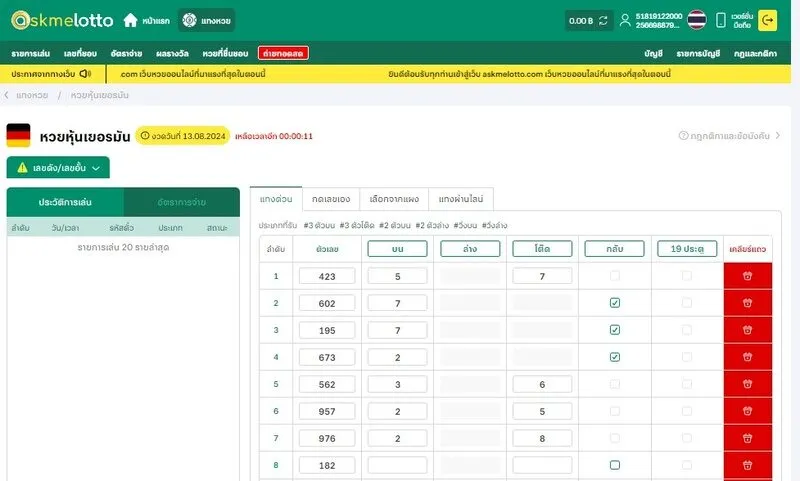The height and width of the screenshot is (481, 800).
Task: Select the แทงผ่านไลน์ tab
Action: 461,199
